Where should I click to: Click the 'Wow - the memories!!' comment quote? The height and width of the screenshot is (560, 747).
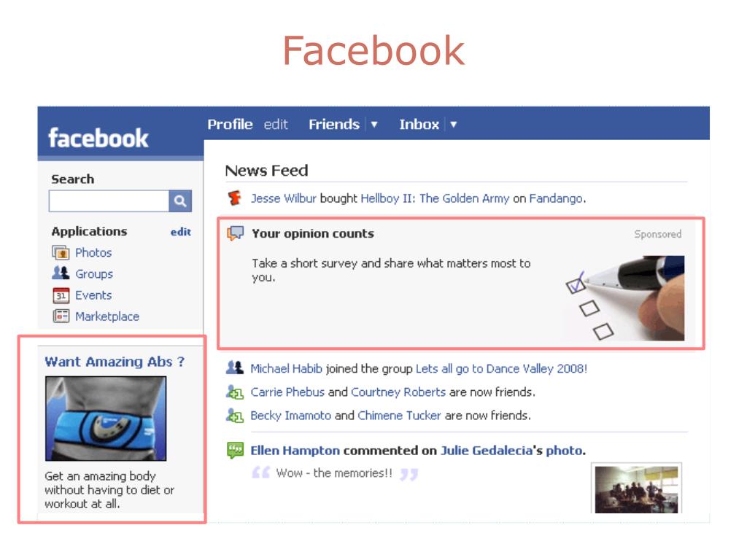click(334, 472)
